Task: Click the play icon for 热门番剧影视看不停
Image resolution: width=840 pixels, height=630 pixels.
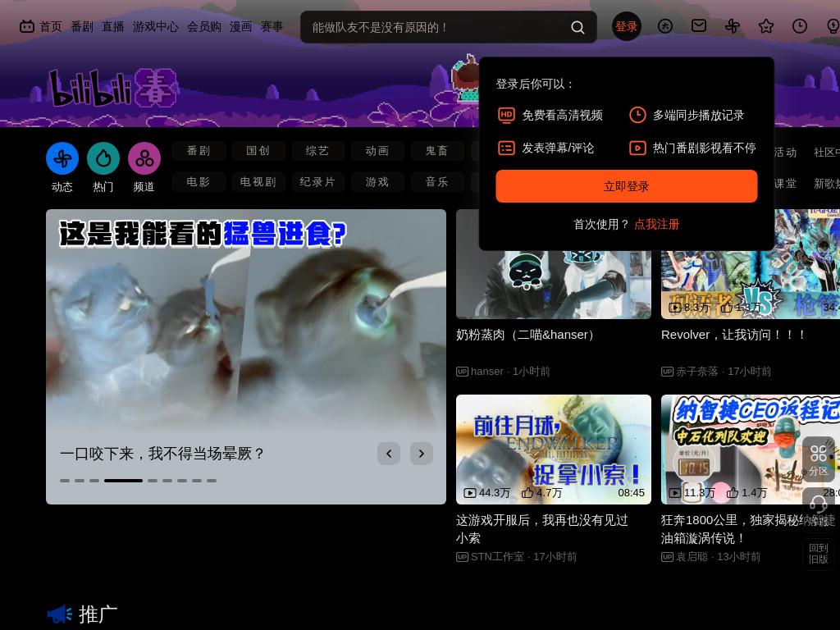Action: (x=637, y=148)
